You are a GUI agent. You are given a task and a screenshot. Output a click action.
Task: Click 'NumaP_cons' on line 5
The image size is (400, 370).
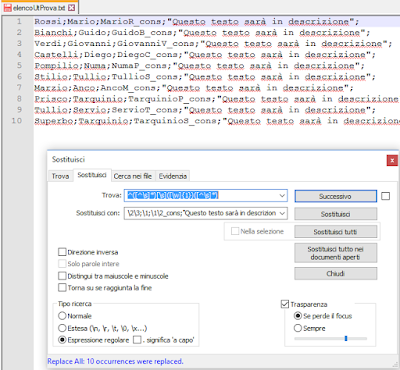139,66
